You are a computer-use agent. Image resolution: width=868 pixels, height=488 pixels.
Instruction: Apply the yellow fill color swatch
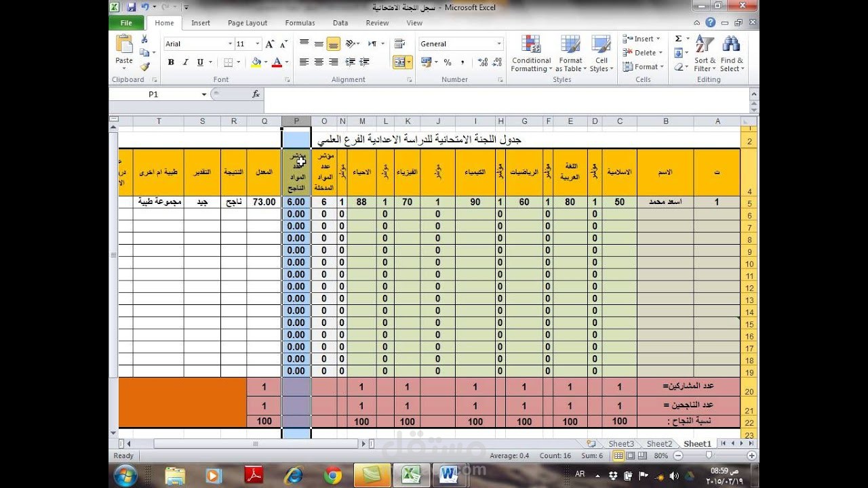[x=256, y=62]
